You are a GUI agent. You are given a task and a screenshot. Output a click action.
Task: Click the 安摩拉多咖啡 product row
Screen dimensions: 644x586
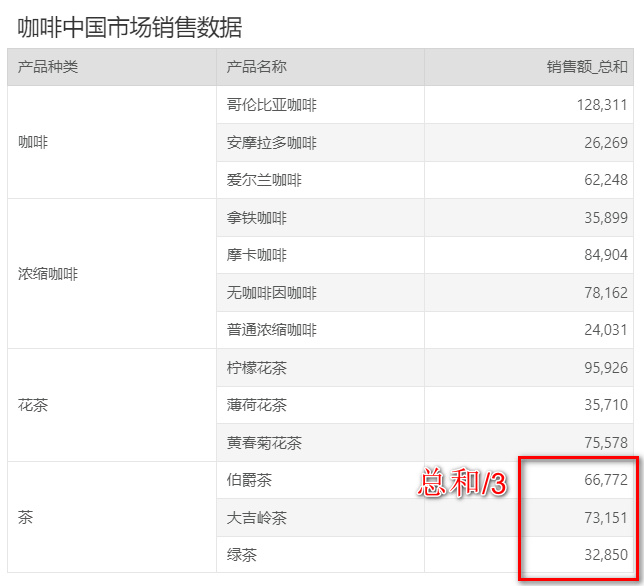pyautogui.click(x=272, y=143)
